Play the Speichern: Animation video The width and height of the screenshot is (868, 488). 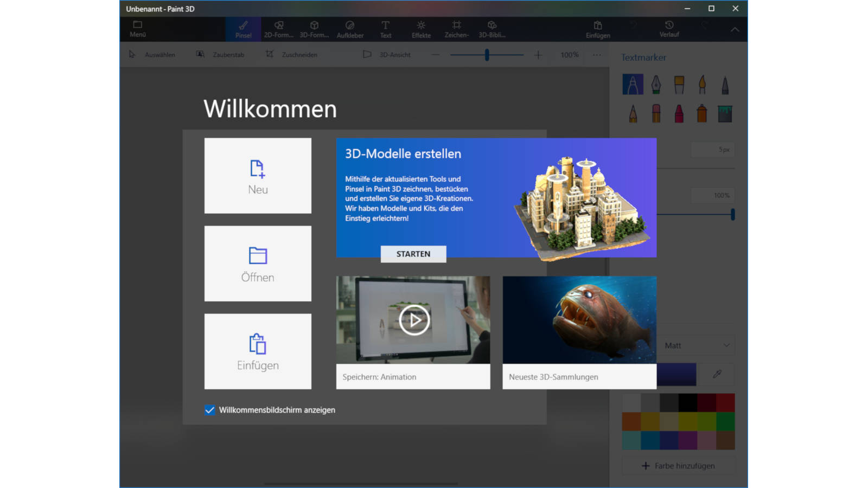(x=414, y=320)
